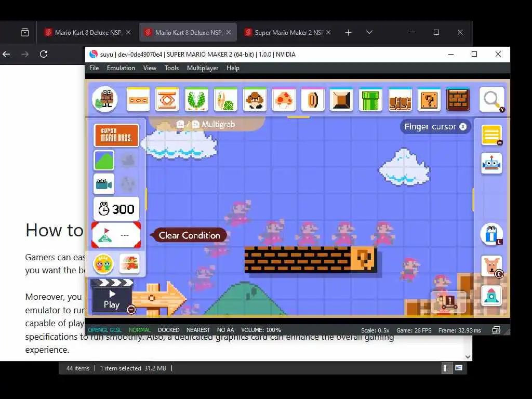Toggle the Mario multigrab character icon
The width and height of the screenshot is (532, 399).
tap(129, 263)
